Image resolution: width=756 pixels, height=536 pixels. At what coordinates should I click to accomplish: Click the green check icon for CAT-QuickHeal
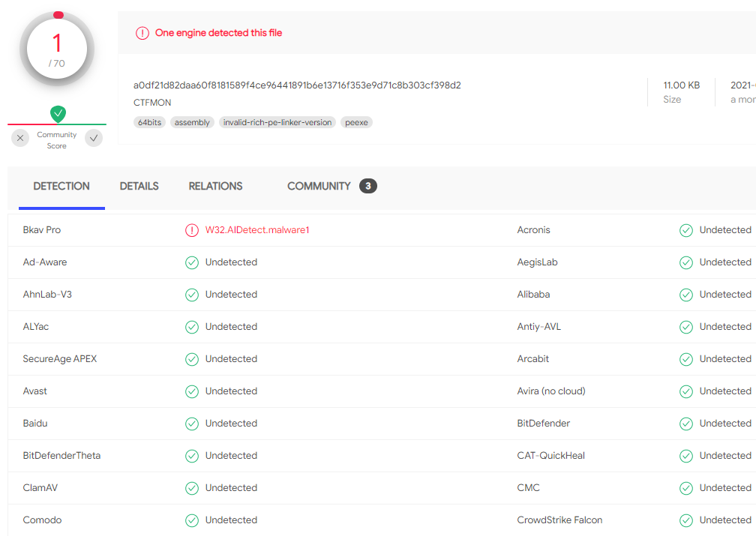coord(686,456)
